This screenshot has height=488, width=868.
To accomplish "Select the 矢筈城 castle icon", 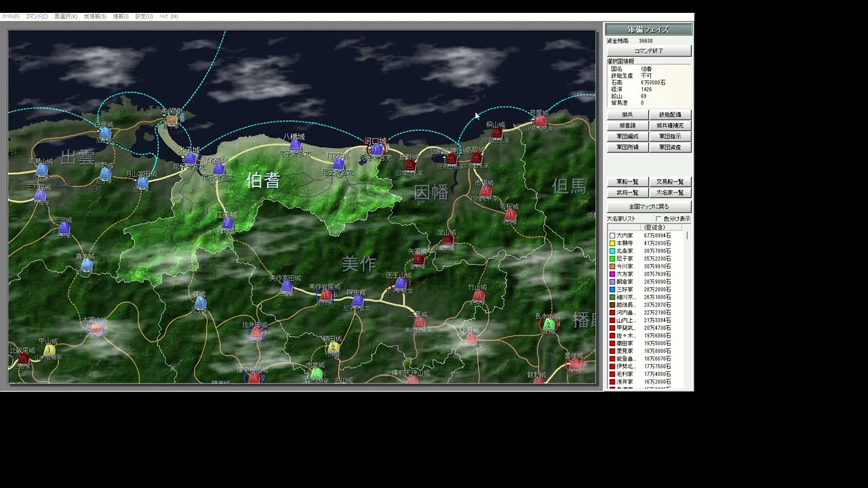I will [418, 260].
